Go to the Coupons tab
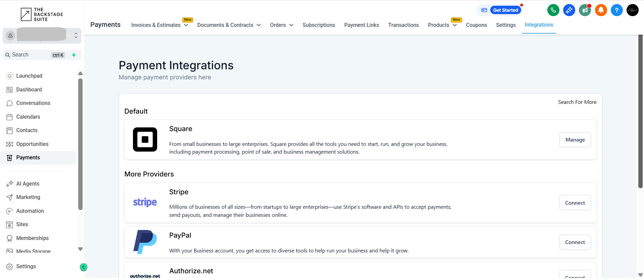The image size is (644, 280). 476,25
